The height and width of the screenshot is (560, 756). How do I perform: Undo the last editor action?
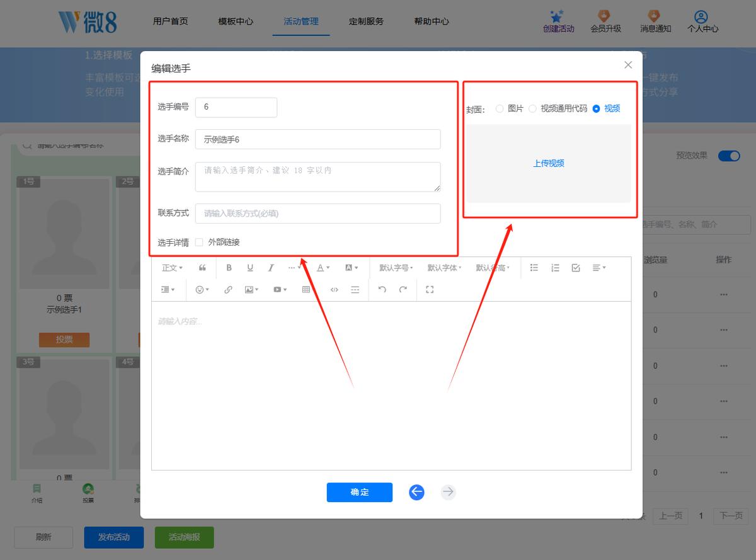(x=382, y=290)
